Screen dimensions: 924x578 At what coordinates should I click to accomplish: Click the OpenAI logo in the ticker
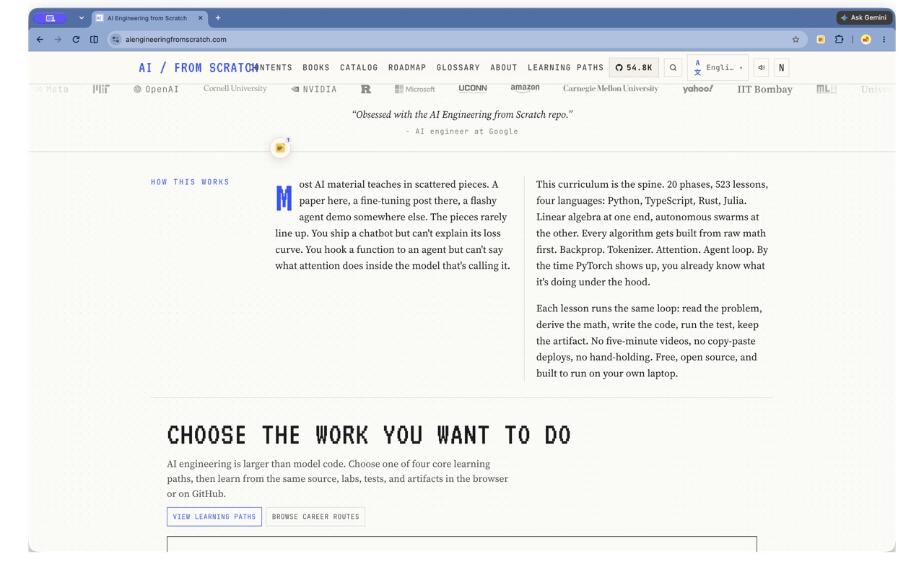click(156, 90)
